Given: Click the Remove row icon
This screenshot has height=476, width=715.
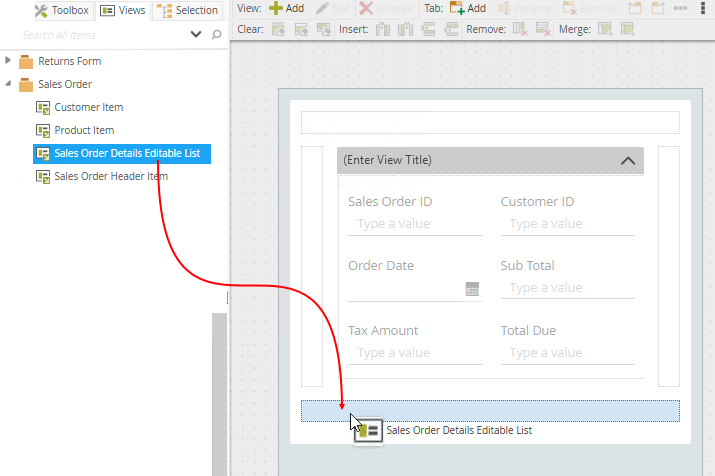Looking at the screenshot, I should [x=543, y=29].
